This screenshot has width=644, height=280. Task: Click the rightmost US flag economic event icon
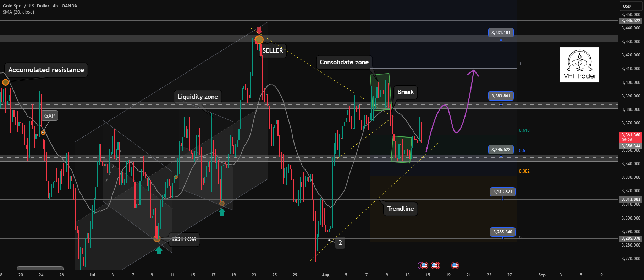click(x=455, y=265)
